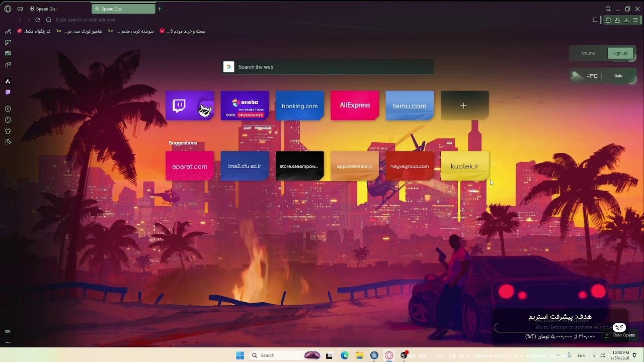Open the Player sidebar icon
This screenshot has height=362, width=644.
[8, 109]
